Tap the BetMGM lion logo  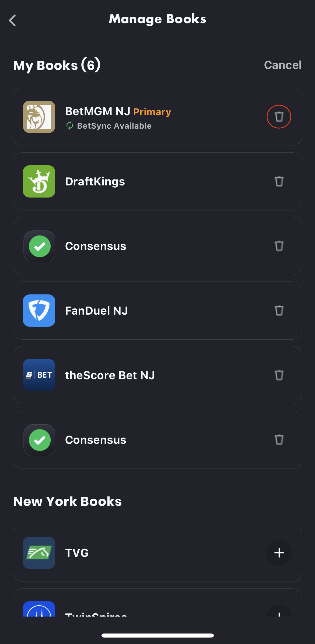(x=39, y=117)
